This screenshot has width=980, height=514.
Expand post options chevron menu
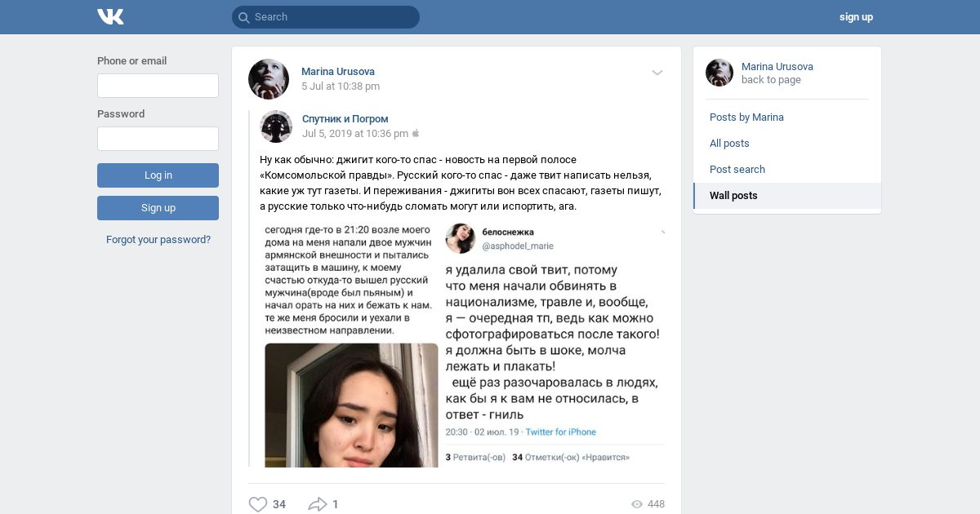657,73
